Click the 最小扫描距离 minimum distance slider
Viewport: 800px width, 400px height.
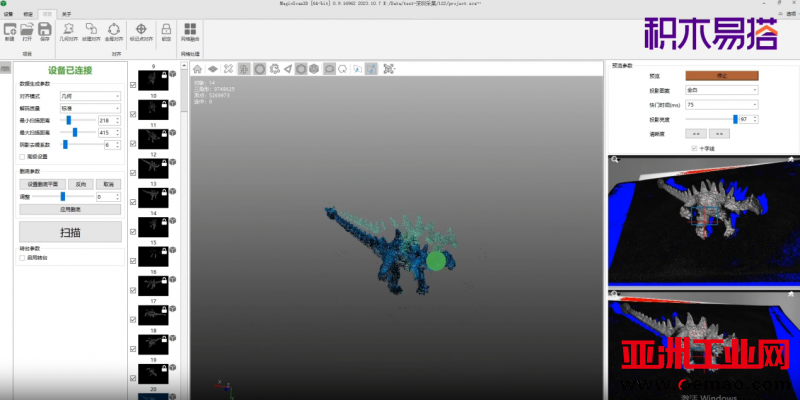(78, 120)
